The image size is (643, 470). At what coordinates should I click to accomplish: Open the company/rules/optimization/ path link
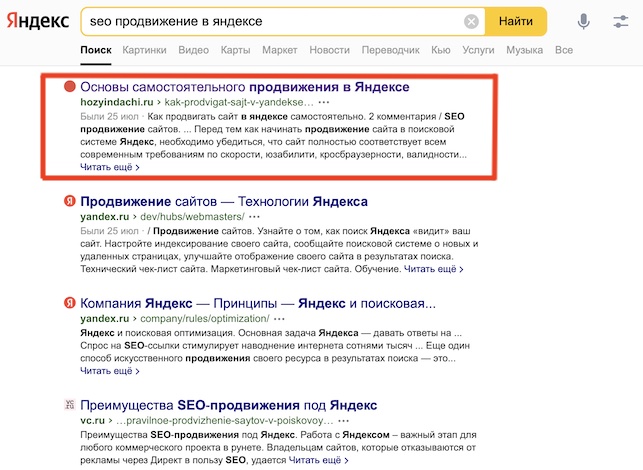point(205,319)
